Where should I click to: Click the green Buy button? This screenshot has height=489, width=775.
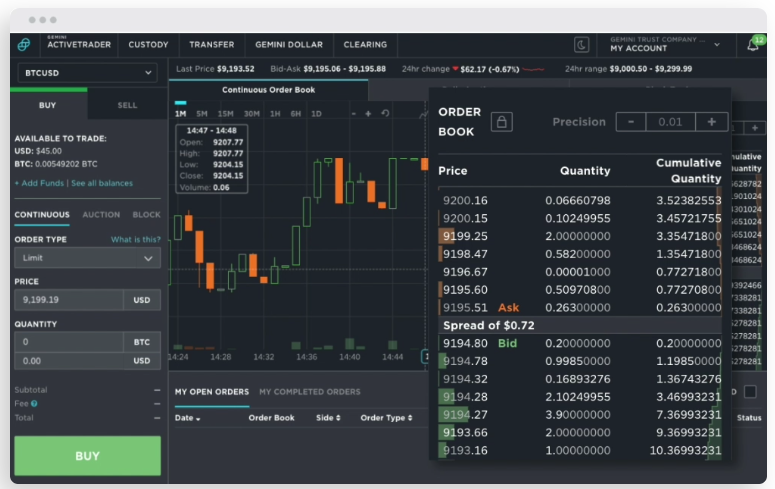87,455
